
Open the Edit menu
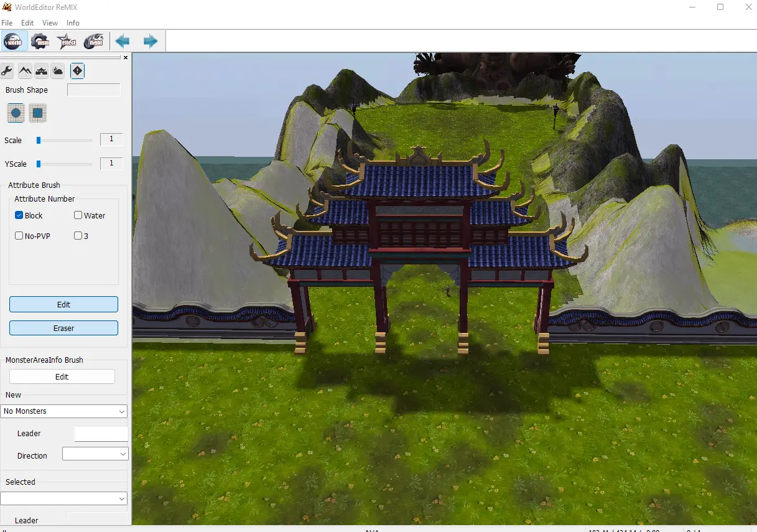pos(27,23)
